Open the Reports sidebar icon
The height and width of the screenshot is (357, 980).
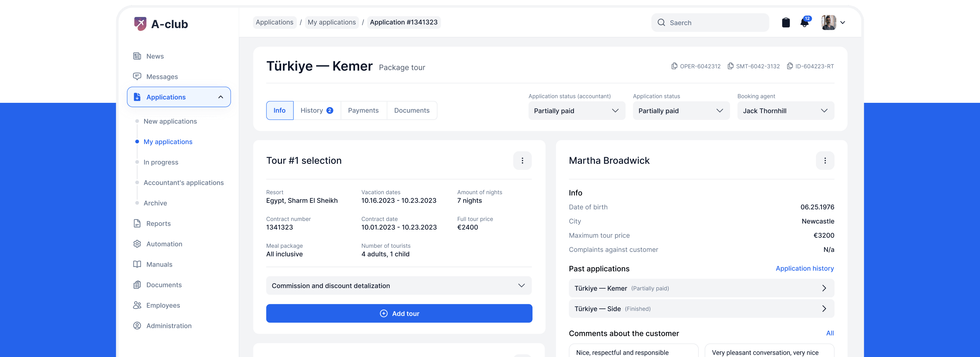[137, 224]
